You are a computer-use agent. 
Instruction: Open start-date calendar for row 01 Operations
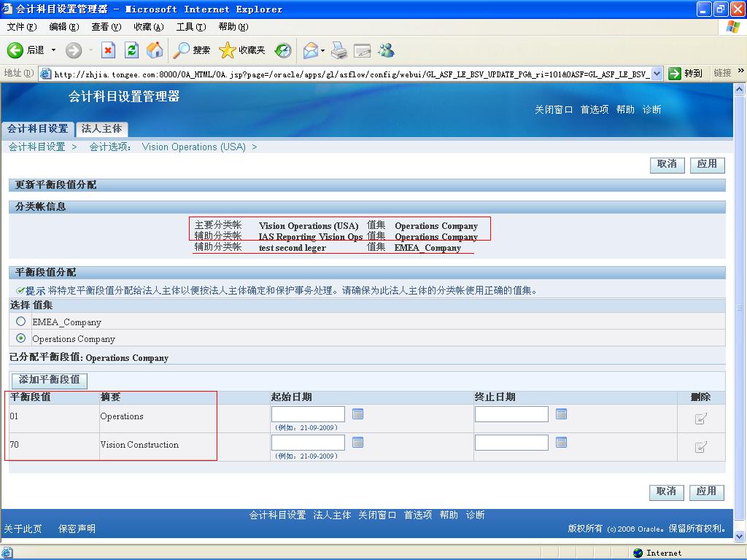[x=357, y=414]
